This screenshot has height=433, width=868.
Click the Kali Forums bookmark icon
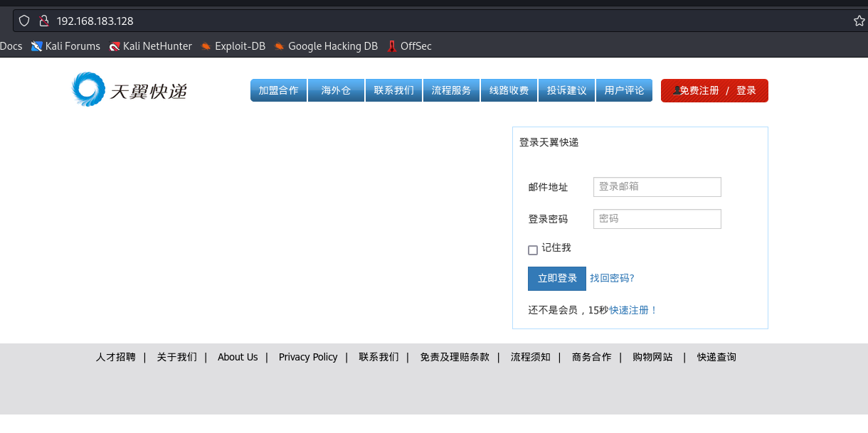(x=37, y=46)
